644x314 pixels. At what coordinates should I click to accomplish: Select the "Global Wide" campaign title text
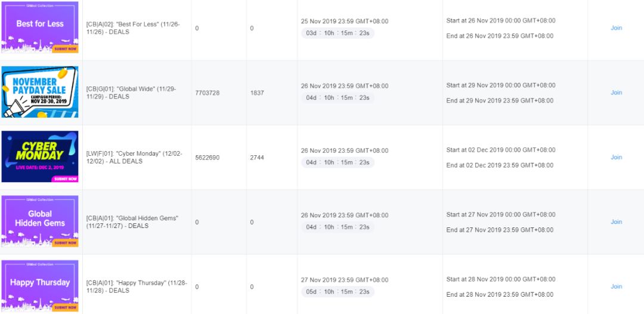point(131,93)
